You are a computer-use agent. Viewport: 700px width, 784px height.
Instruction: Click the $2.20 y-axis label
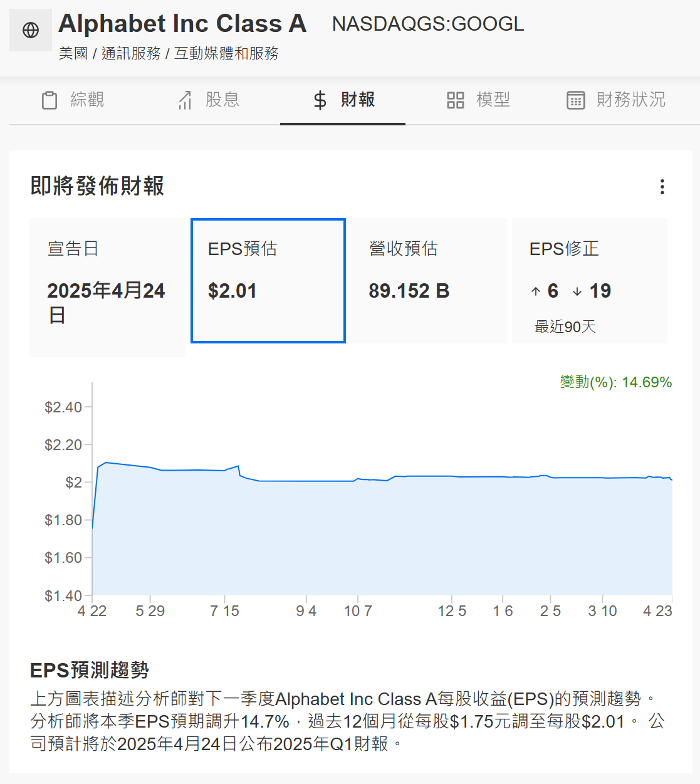[63, 445]
